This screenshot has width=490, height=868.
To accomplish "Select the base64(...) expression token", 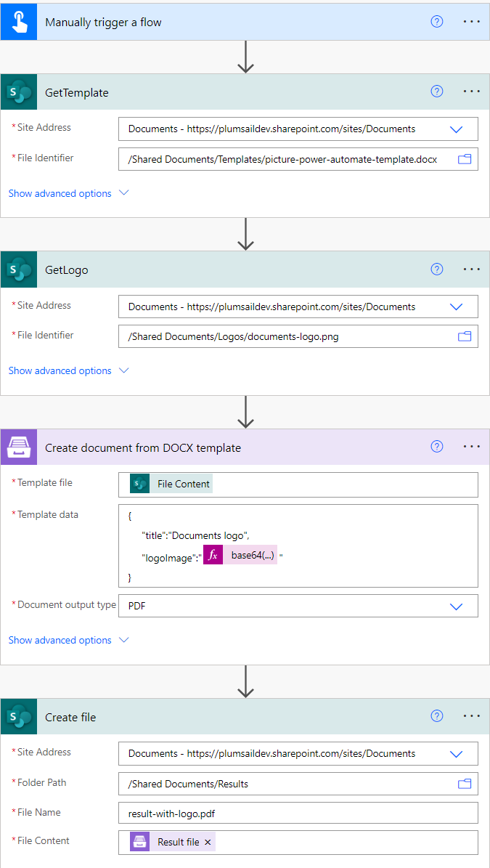I will [240, 555].
